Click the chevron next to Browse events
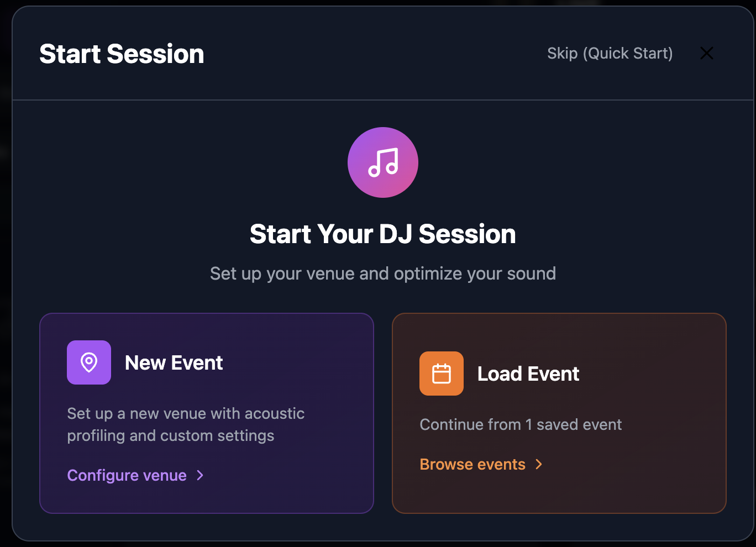Image resolution: width=756 pixels, height=547 pixels. [x=539, y=465]
